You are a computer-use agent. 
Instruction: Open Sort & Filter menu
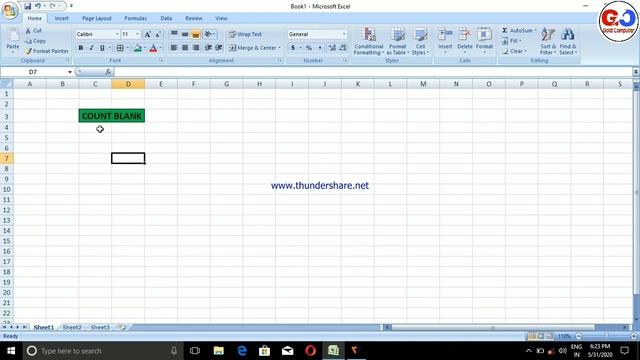pos(548,41)
